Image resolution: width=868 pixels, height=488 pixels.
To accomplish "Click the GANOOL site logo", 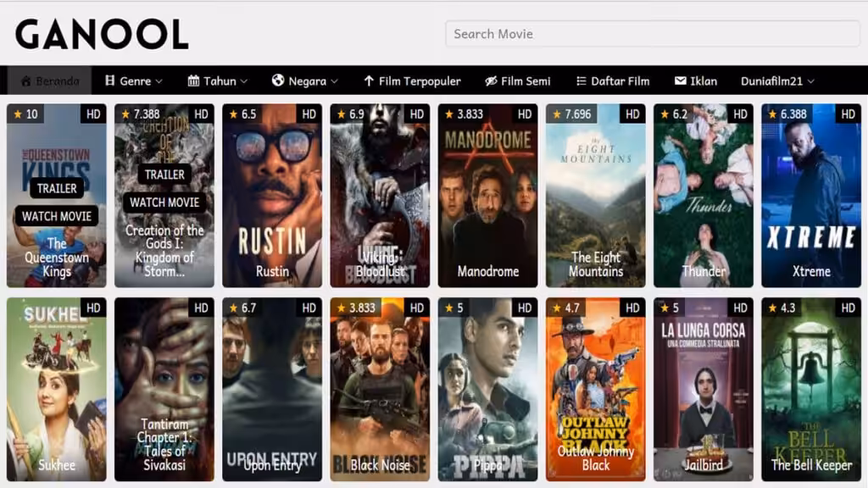I will (x=102, y=34).
